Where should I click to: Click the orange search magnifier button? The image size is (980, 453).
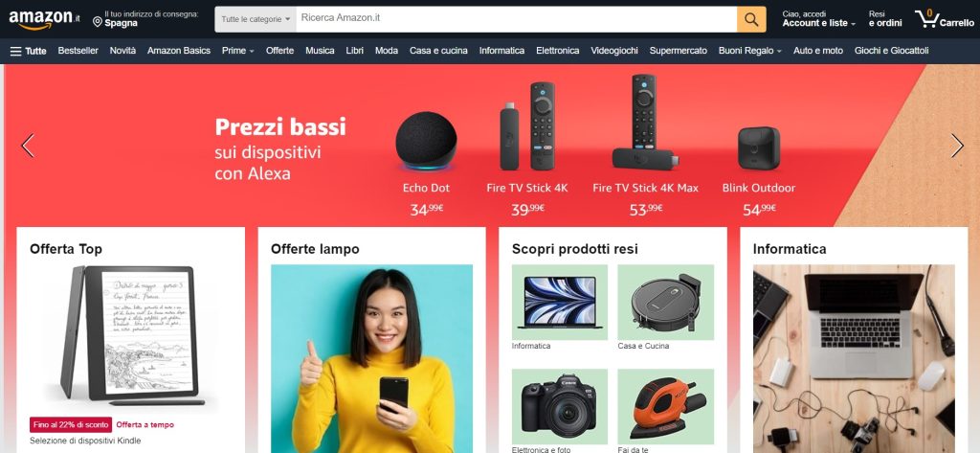pyautogui.click(x=751, y=19)
